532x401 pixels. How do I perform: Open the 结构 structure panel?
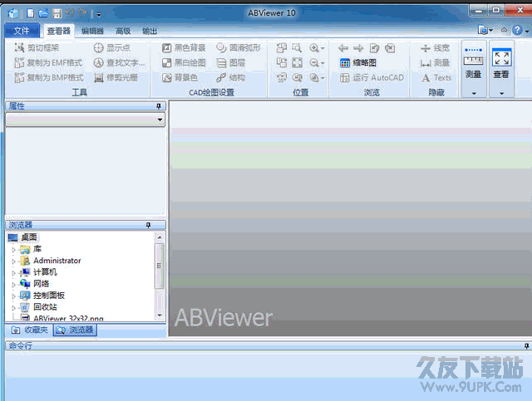(x=231, y=77)
